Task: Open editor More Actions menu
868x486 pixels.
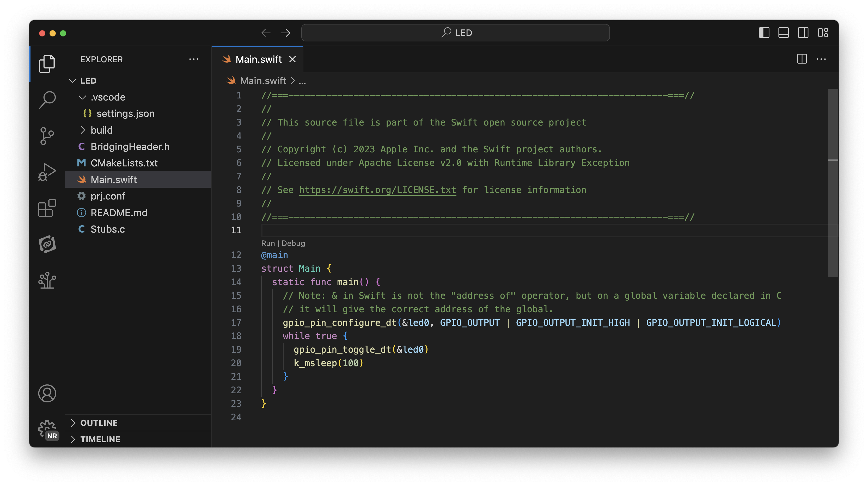Action: [821, 59]
